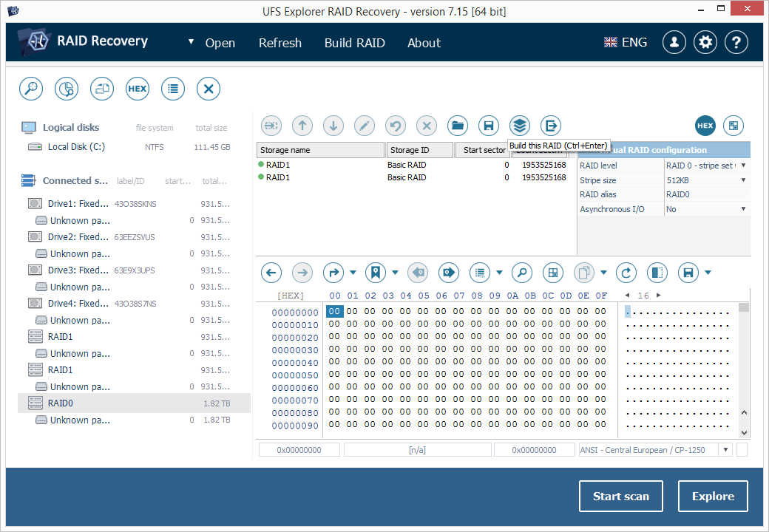Click the Start scan button

(x=621, y=497)
